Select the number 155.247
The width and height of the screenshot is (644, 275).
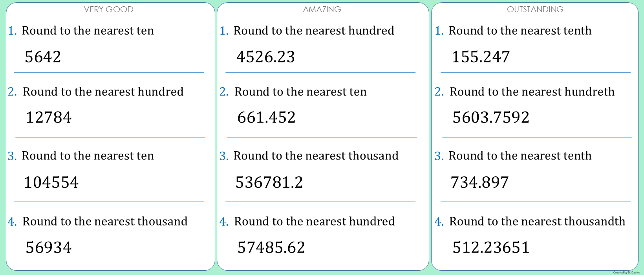click(481, 57)
